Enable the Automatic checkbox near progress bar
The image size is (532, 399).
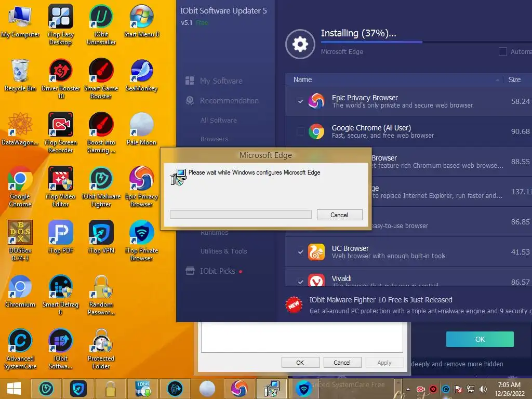[502, 51]
